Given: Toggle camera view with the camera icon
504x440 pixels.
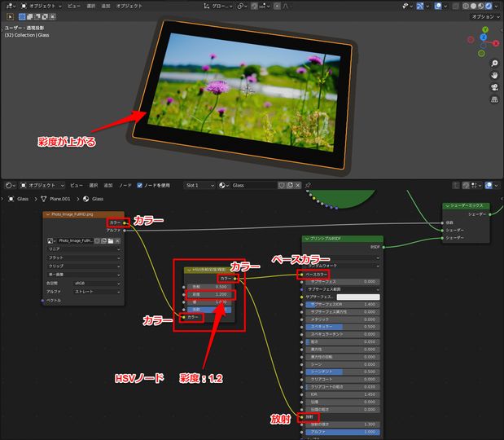Looking at the screenshot, I should pyautogui.click(x=494, y=87).
